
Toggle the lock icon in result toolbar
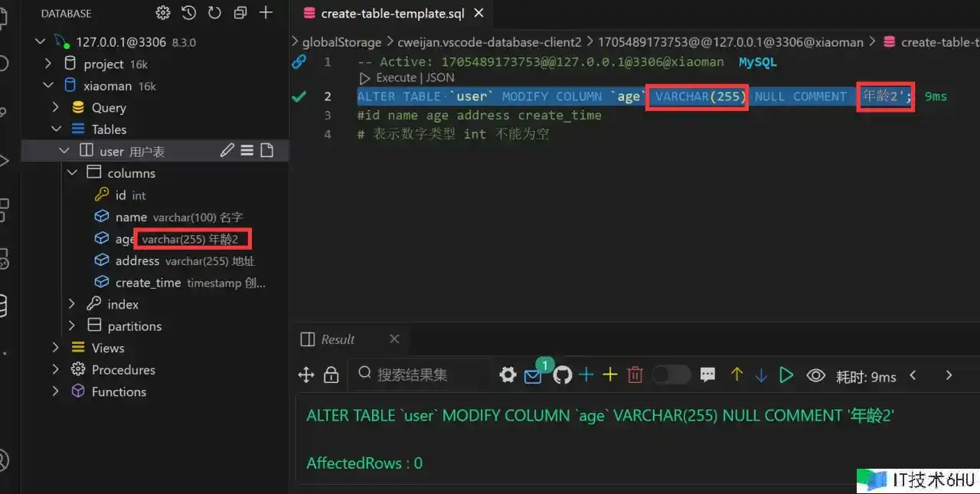click(331, 375)
